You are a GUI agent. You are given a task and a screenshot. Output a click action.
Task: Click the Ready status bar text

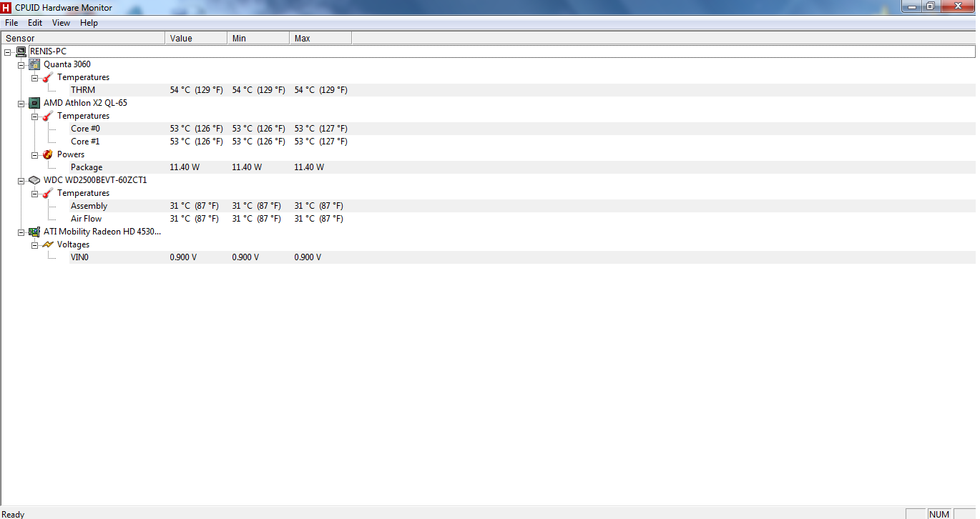(x=13, y=514)
